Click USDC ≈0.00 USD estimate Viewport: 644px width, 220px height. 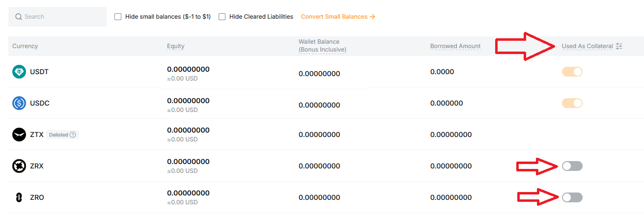point(182,110)
